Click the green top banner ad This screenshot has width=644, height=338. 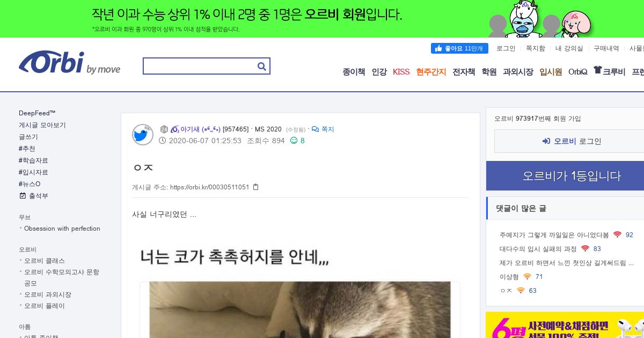[322, 19]
